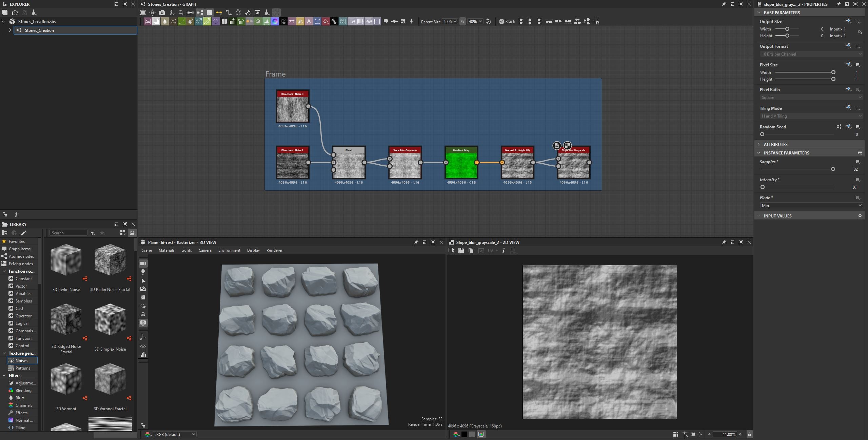Toggle output size width-height link

(x=860, y=33)
